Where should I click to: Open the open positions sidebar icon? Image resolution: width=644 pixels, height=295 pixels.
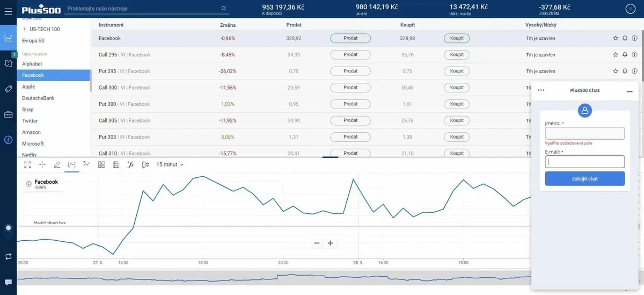tap(8, 63)
